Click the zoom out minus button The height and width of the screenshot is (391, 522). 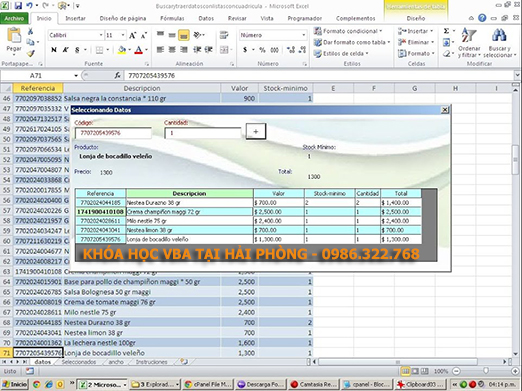[x=456, y=371]
